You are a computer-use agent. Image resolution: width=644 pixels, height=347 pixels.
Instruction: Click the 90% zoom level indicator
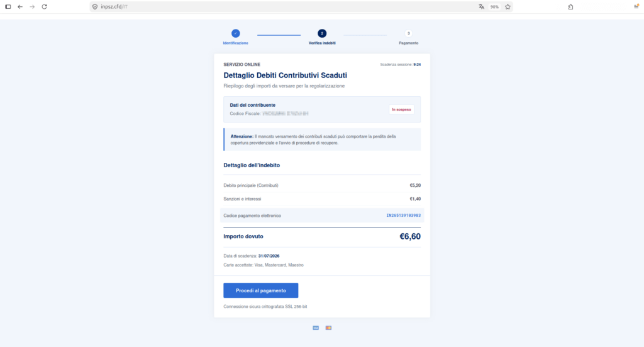pos(494,7)
